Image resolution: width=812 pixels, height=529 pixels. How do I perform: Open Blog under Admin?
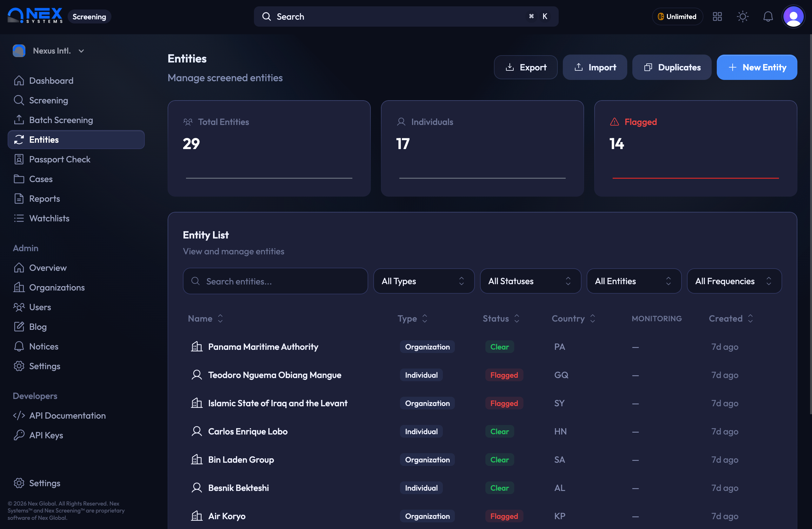(x=76, y=327)
